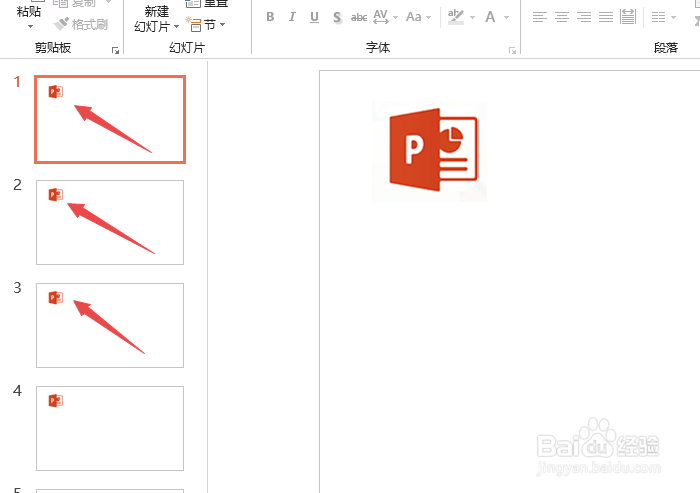This screenshot has width=700, height=493.
Task: Select slide 1 thumbnail
Action: 110,119
